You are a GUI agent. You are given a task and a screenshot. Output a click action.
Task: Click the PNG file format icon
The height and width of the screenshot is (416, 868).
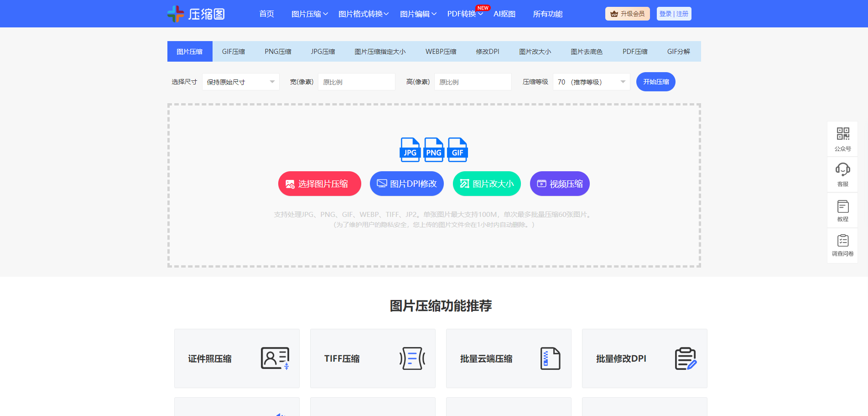tap(433, 150)
